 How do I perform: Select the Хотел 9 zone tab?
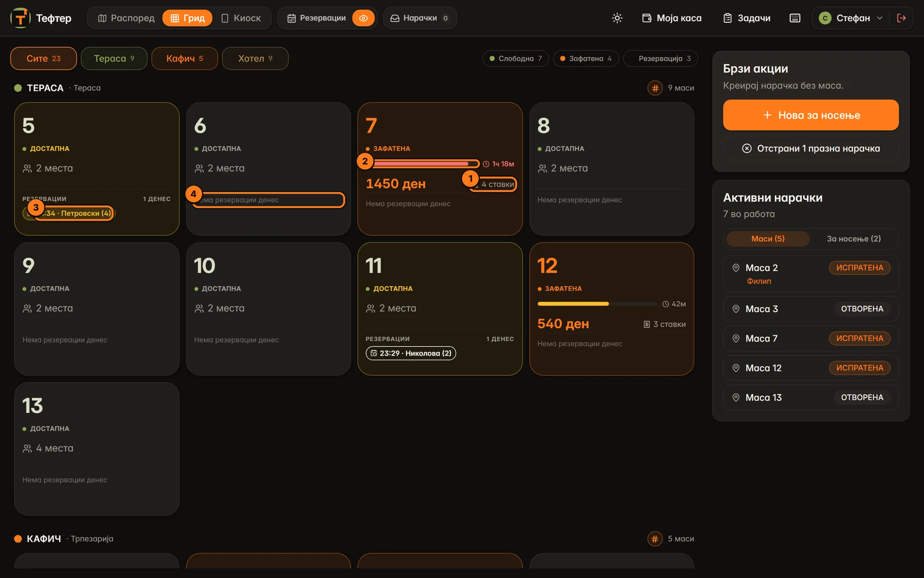point(255,58)
